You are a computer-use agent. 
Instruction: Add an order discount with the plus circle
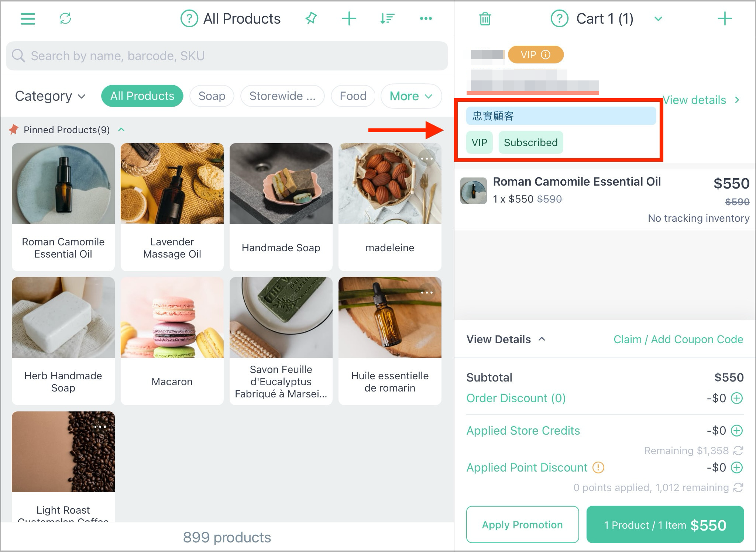tap(737, 398)
